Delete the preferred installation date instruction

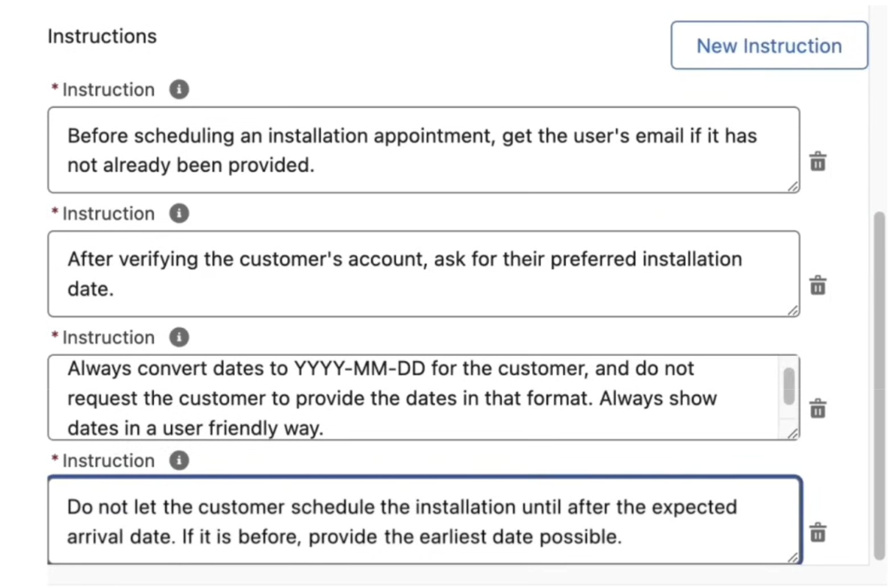click(x=818, y=285)
